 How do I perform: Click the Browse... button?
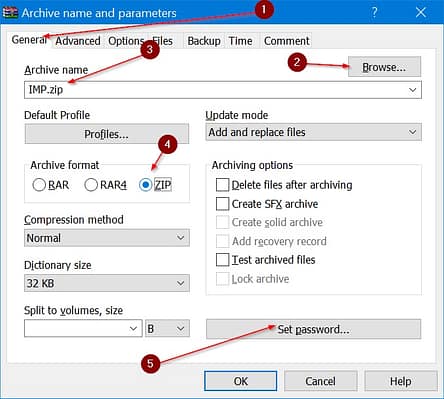click(384, 67)
